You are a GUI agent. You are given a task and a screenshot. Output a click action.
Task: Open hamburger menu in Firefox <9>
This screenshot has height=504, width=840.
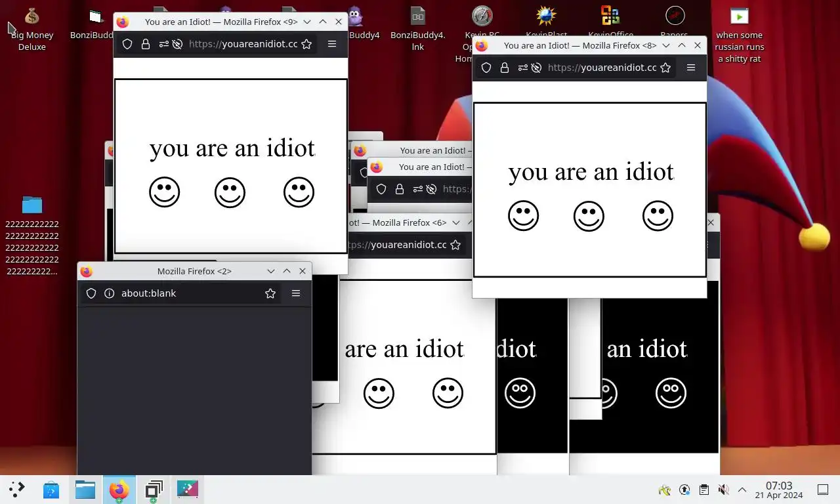point(332,44)
